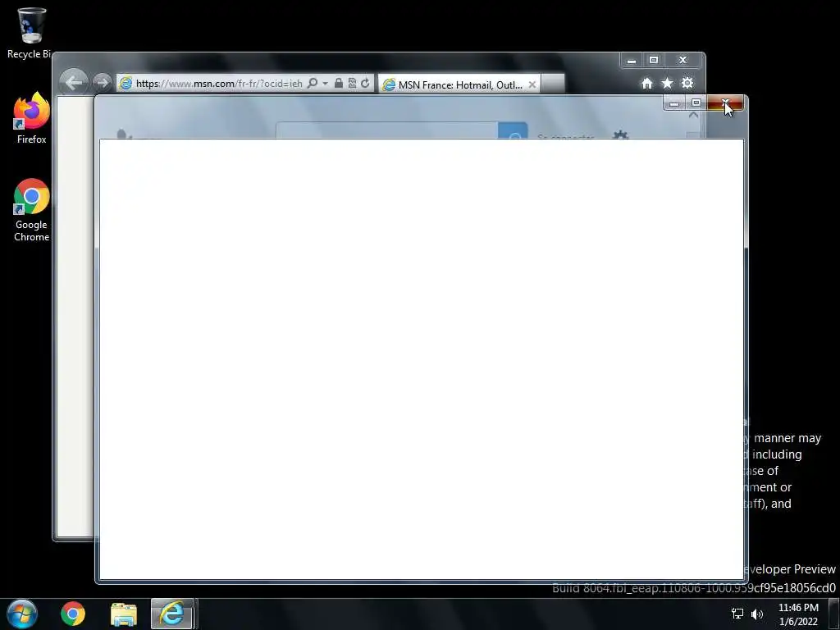The image size is (840, 630).
Task: Open Favorites with the star icon
Action: pos(667,83)
